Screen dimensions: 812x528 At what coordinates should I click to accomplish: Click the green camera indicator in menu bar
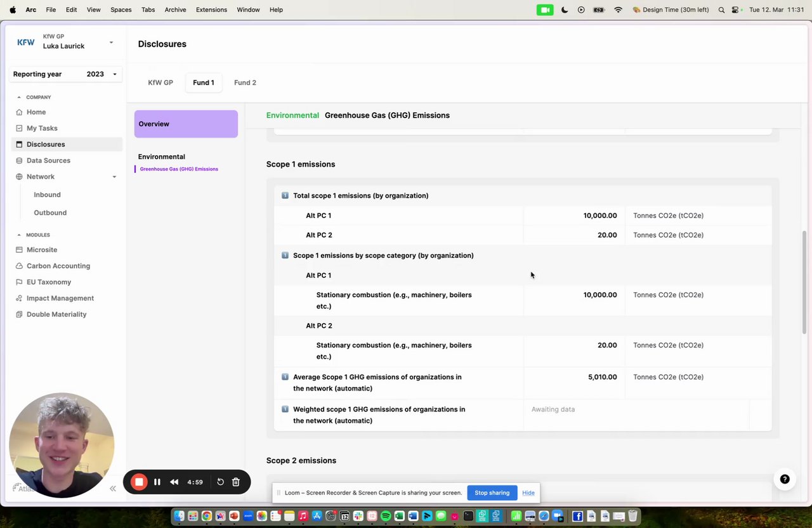(545, 10)
